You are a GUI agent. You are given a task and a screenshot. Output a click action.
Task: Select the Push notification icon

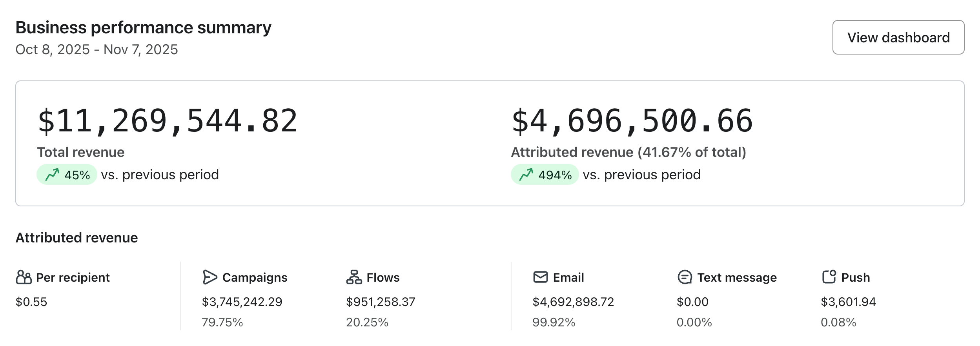click(x=829, y=277)
